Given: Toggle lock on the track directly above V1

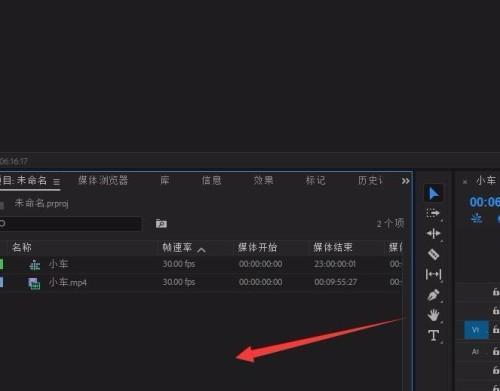Looking at the screenshot, I should 496,311.
